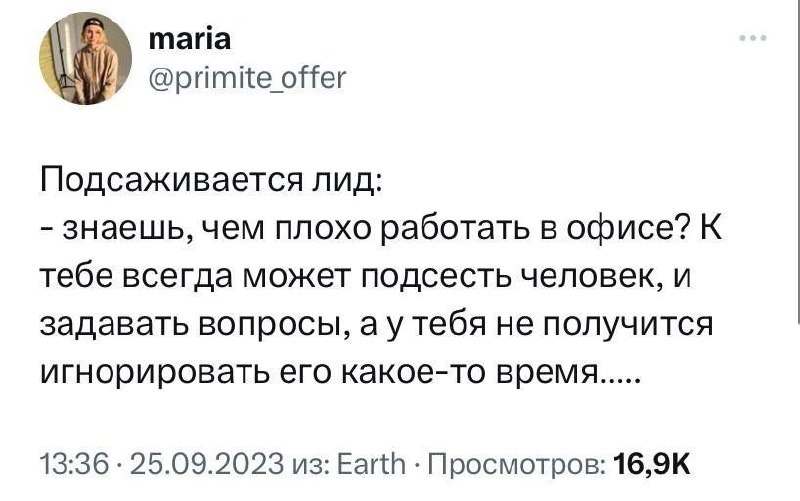
Task: Open maria's round profile avatar
Action: (x=86, y=58)
